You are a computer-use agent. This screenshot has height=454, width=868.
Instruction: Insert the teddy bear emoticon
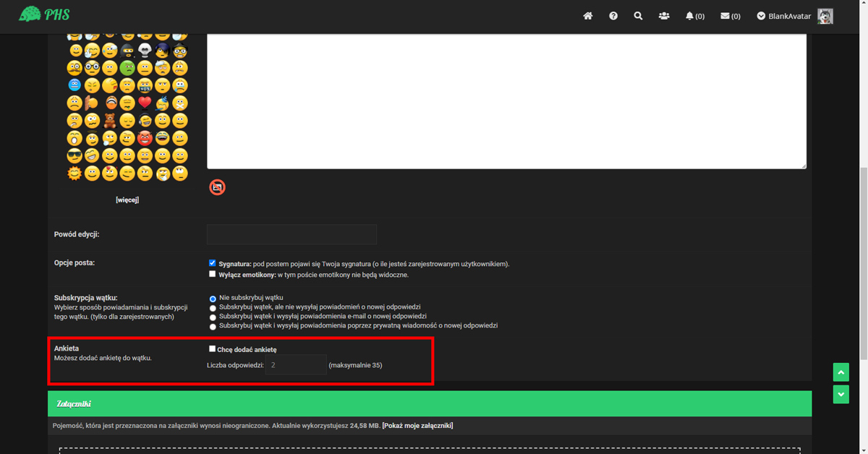110,120
